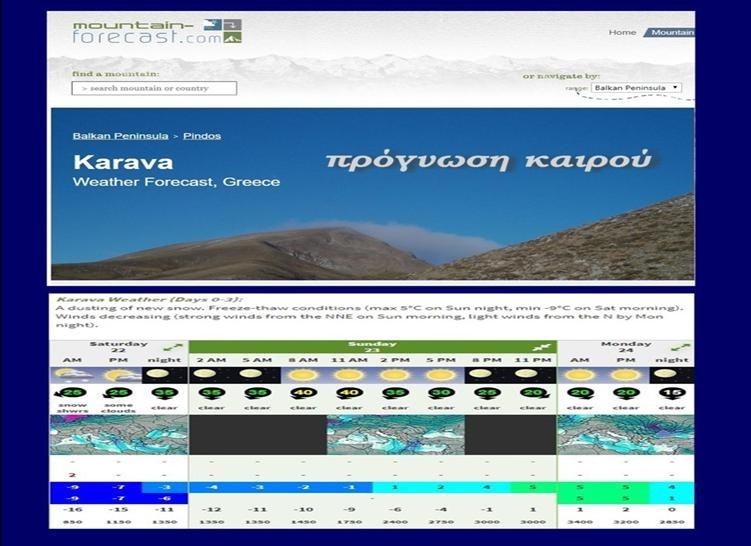This screenshot has width=751, height=546.
Task: Open the Pindos breadcrumb link
Action: 202,136
